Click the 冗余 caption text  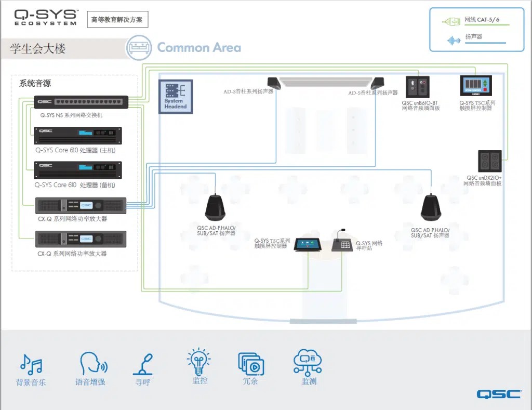tap(250, 381)
